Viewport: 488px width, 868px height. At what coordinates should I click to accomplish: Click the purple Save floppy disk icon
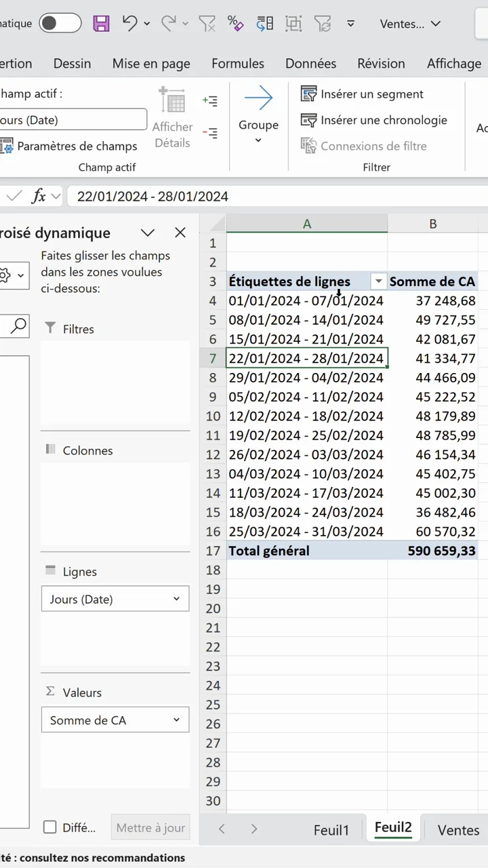tap(101, 24)
